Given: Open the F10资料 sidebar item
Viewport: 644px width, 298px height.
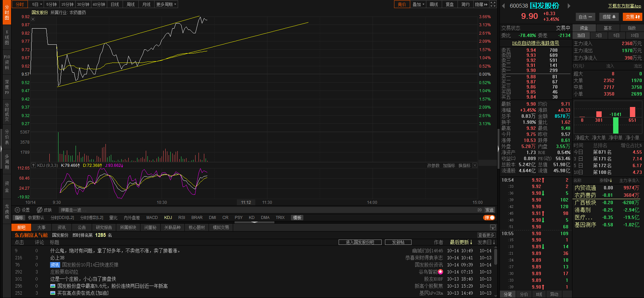Looking at the screenshot, I should (x=7, y=62).
